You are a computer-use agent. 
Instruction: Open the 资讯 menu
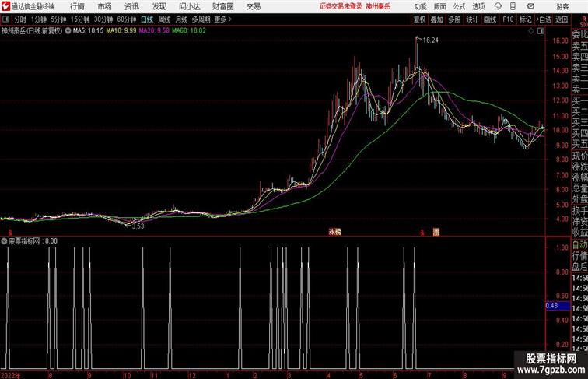tap(131, 6)
